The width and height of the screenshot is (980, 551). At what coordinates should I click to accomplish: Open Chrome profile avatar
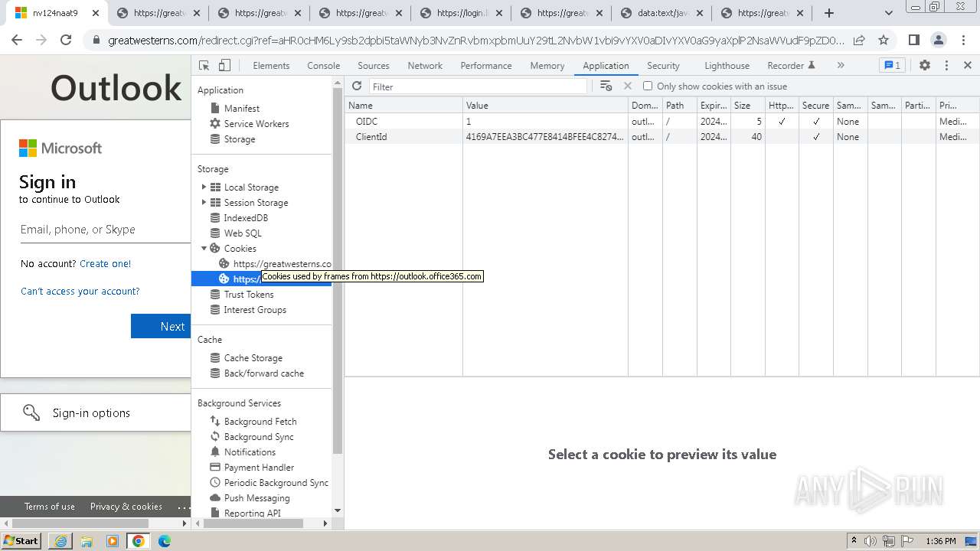click(x=939, y=41)
